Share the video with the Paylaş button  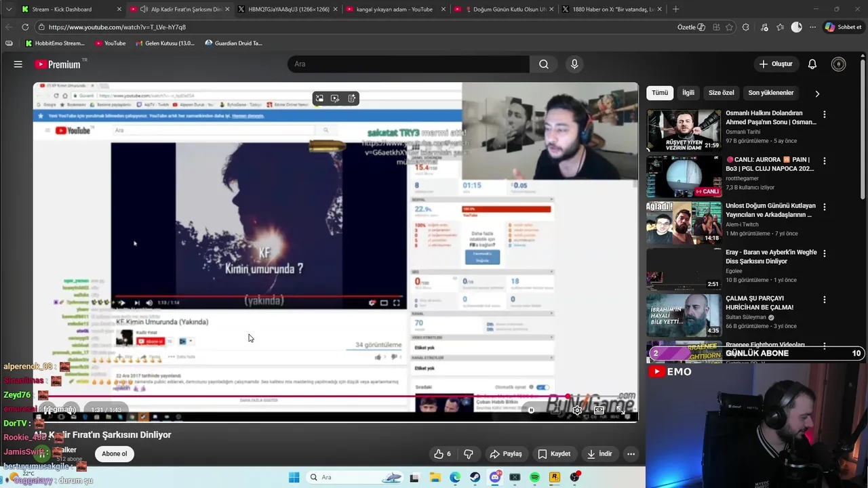[506, 454]
